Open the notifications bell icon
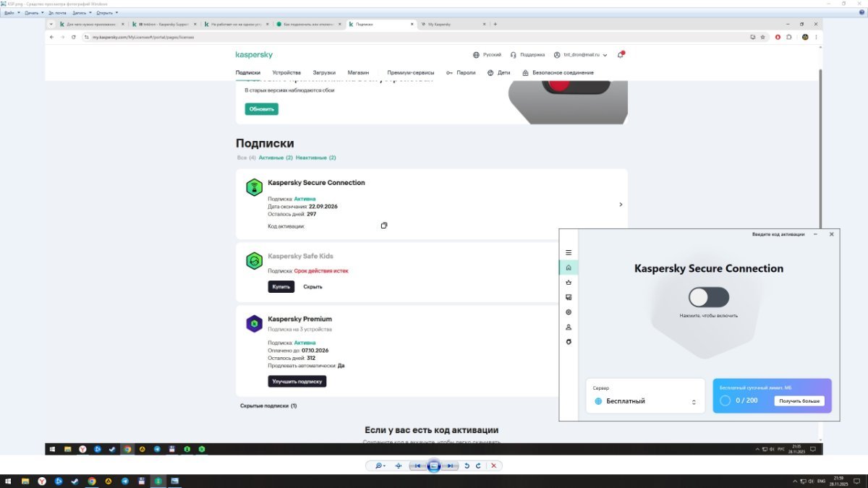The width and height of the screenshot is (868, 488). coord(621,55)
